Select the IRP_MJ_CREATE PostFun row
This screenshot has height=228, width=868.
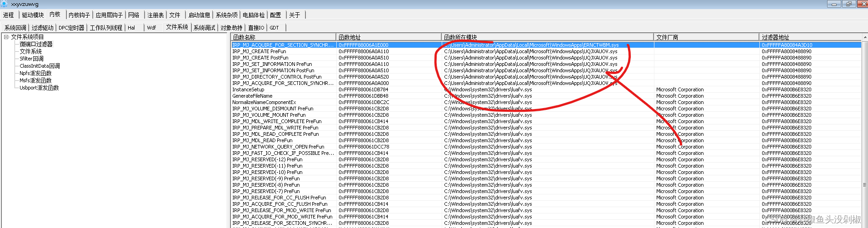[x=546, y=58]
